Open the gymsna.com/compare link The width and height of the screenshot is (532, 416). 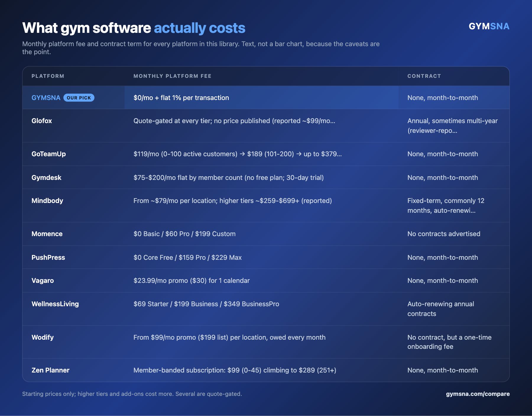[478, 394]
